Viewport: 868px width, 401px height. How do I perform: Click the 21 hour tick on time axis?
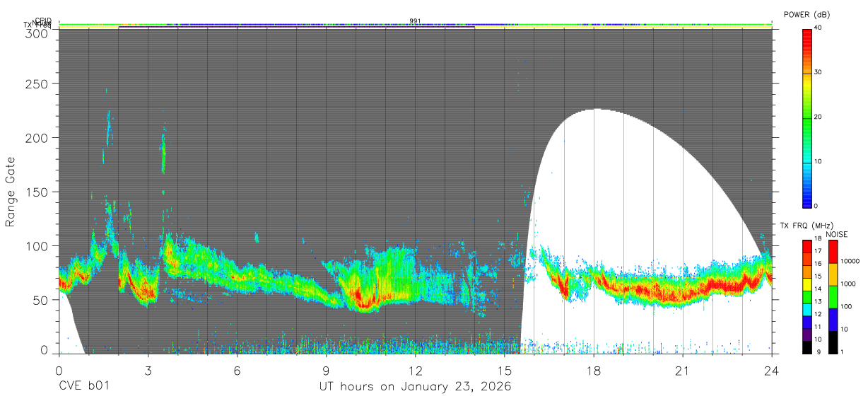pyautogui.click(x=683, y=370)
